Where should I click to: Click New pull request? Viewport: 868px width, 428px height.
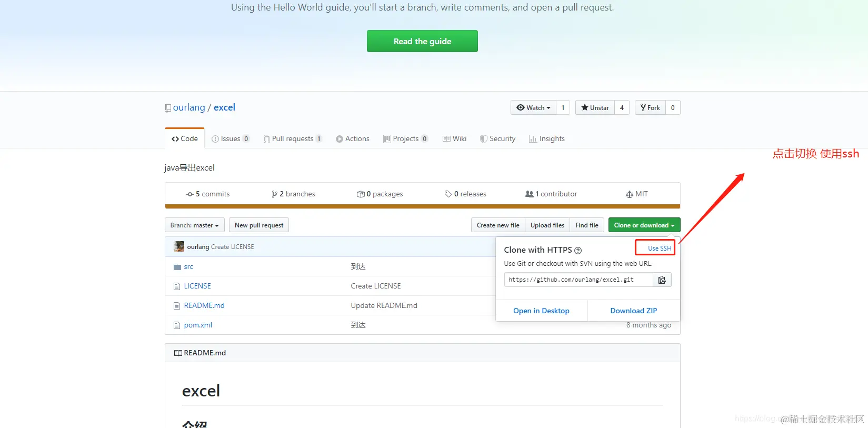tap(259, 225)
